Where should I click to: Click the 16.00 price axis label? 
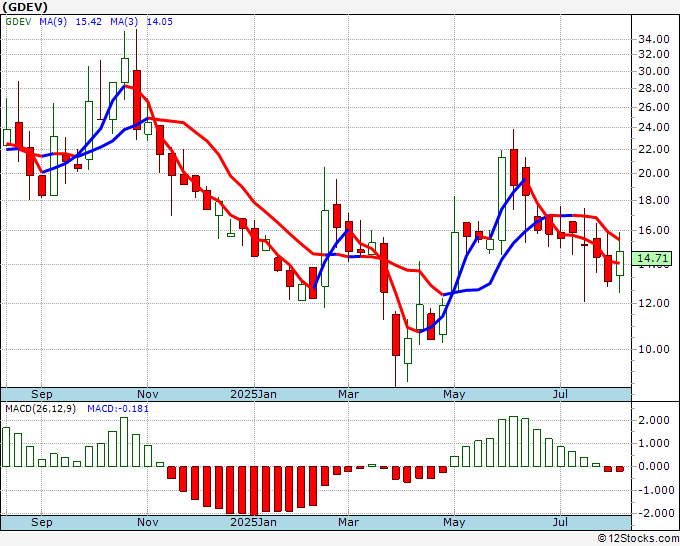(654, 230)
